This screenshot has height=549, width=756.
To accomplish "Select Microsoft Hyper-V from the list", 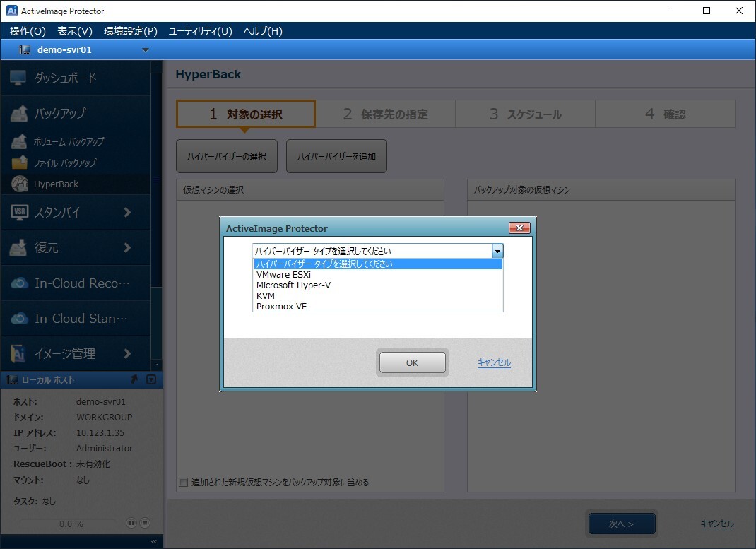I will (x=378, y=285).
